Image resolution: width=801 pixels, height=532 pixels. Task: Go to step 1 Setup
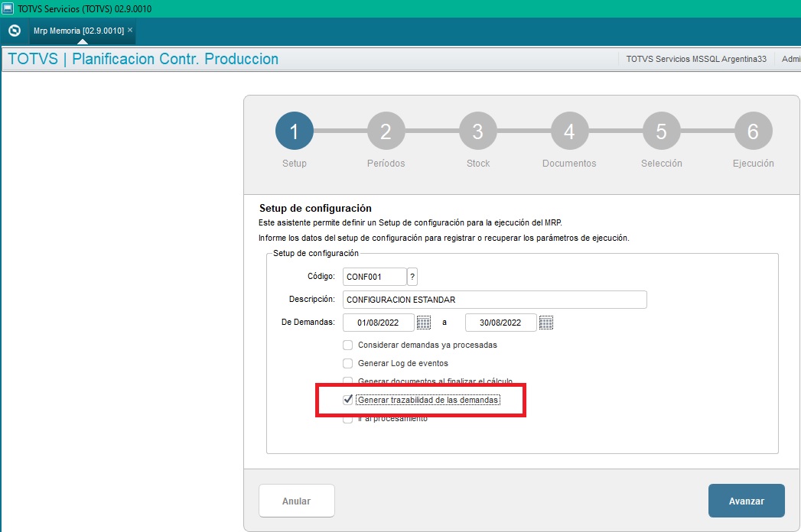click(x=295, y=131)
